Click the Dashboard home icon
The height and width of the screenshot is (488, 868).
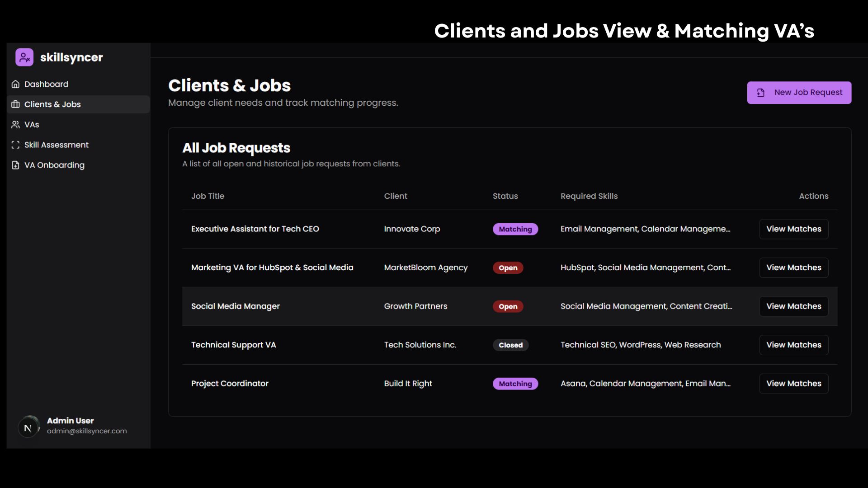[16, 84]
